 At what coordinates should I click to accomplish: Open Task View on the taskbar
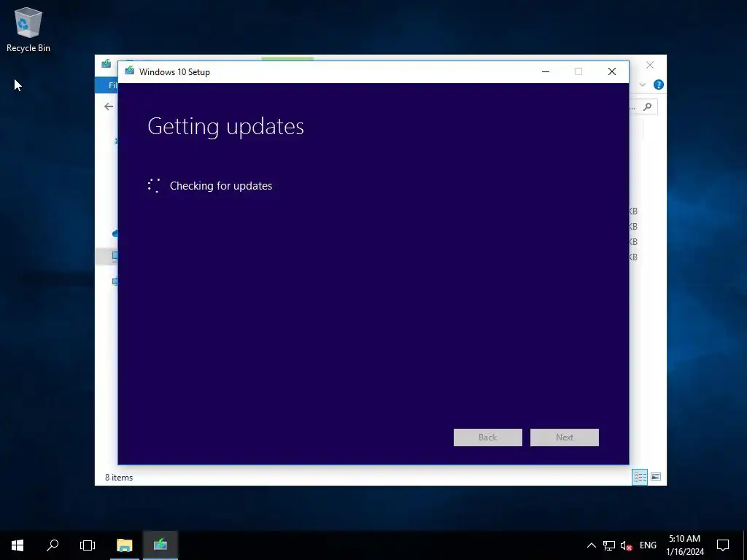pos(88,545)
